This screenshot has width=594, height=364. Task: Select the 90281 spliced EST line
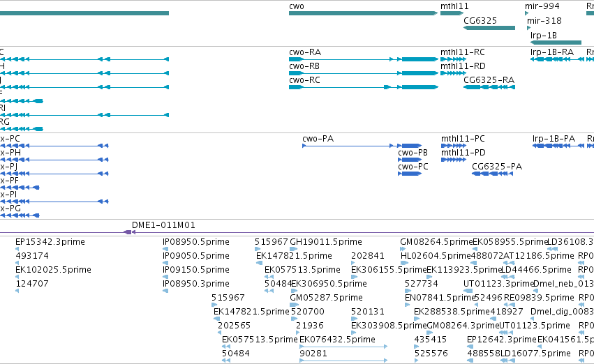(x=343, y=361)
